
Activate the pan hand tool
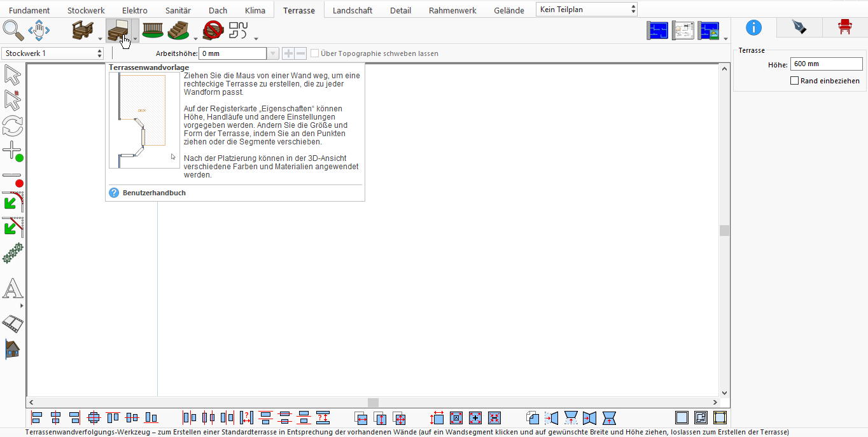pyautogui.click(x=39, y=30)
